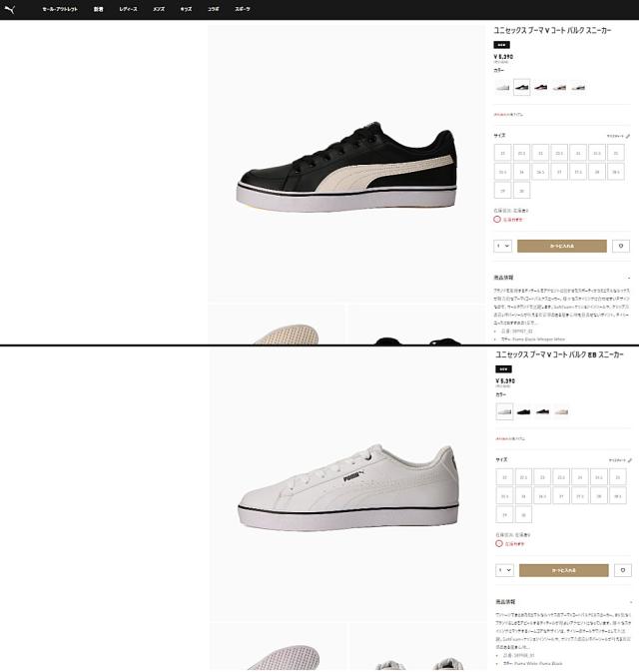Open size chart for black sneaker
The height and width of the screenshot is (672, 639).
(x=618, y=136)
